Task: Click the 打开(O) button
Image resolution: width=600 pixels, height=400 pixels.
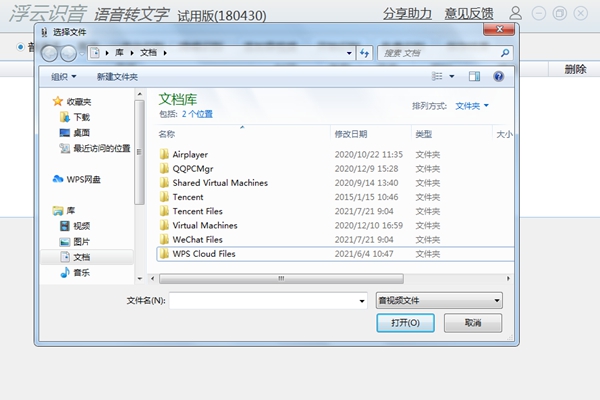Action: coord(405,323)
